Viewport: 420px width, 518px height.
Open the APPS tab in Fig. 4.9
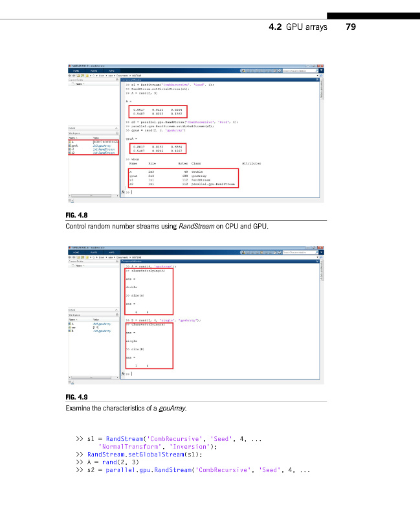click(111, 252)
